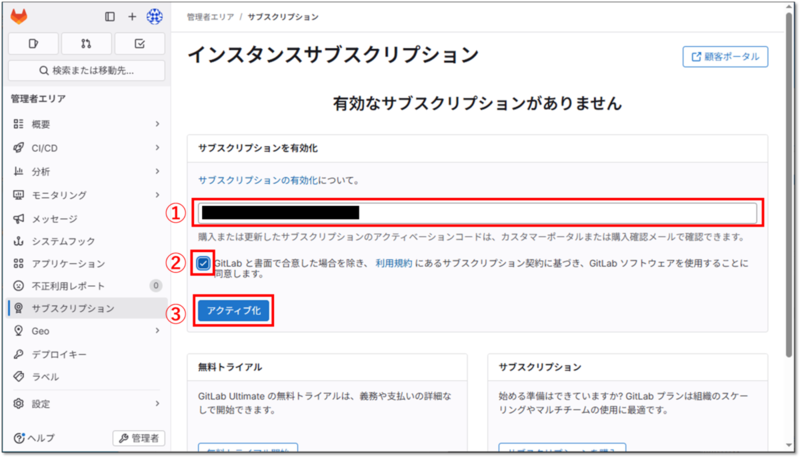Open the 利用規約 link
The image size is (800, 458).
click(x=393, y=263)
